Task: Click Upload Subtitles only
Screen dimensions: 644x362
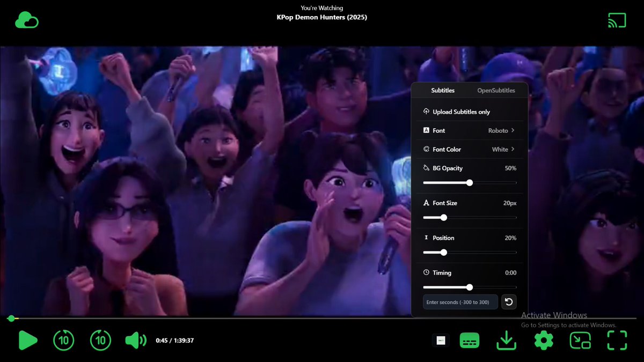Action: tap(470, 112)
